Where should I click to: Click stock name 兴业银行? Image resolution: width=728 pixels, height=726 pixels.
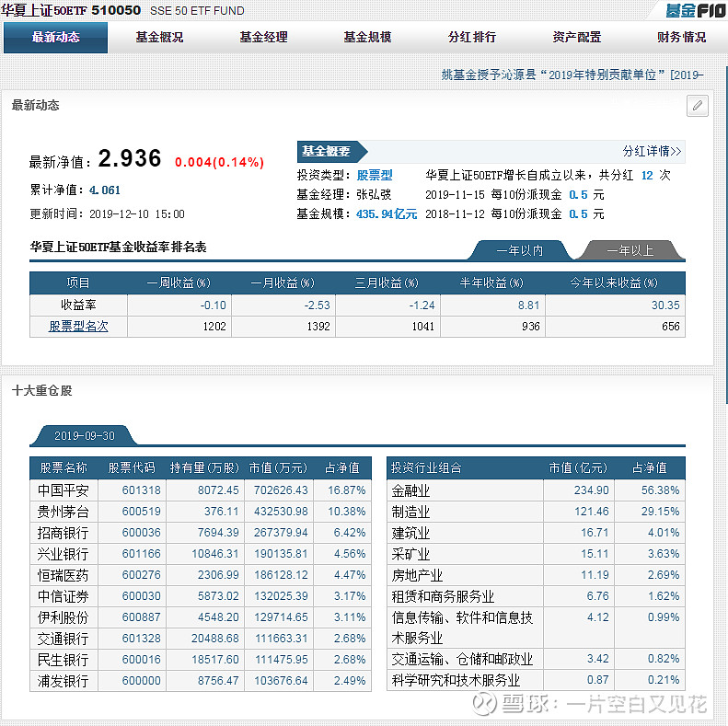click(x=64, y=554)
